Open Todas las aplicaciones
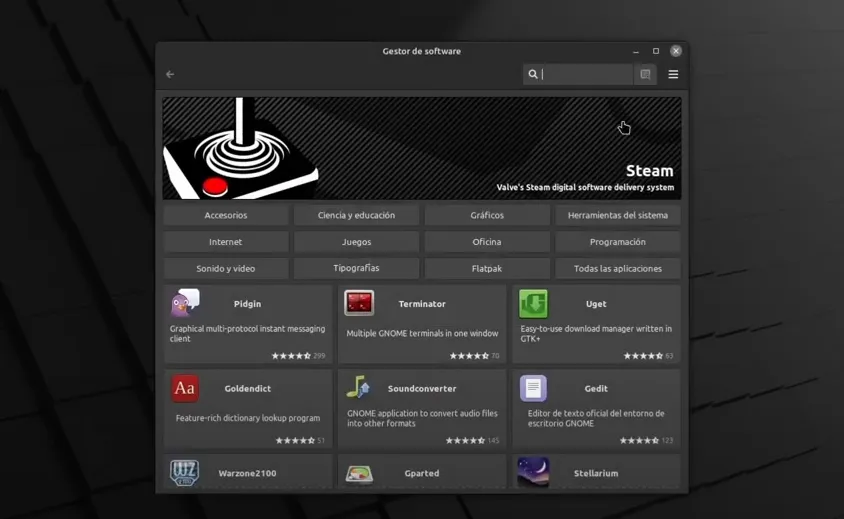The width and height of the screenshot is (844, 519). (x=618, y=268)
